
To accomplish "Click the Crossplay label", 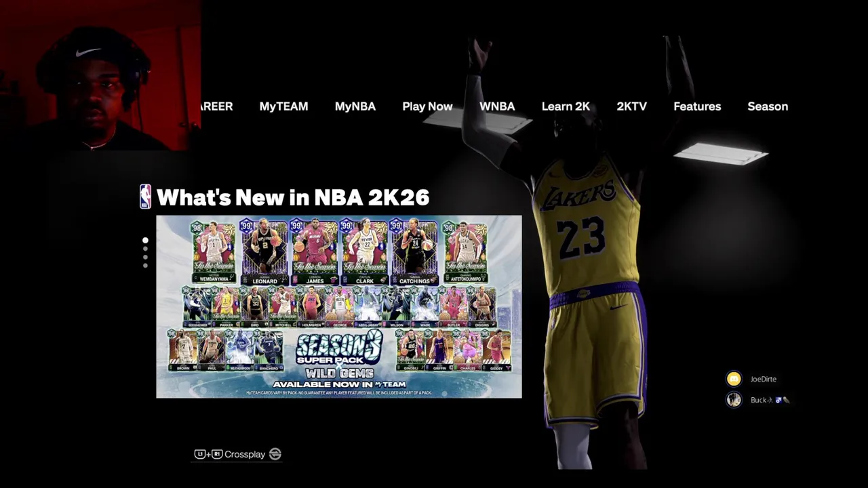I will (x=245, y=454).
